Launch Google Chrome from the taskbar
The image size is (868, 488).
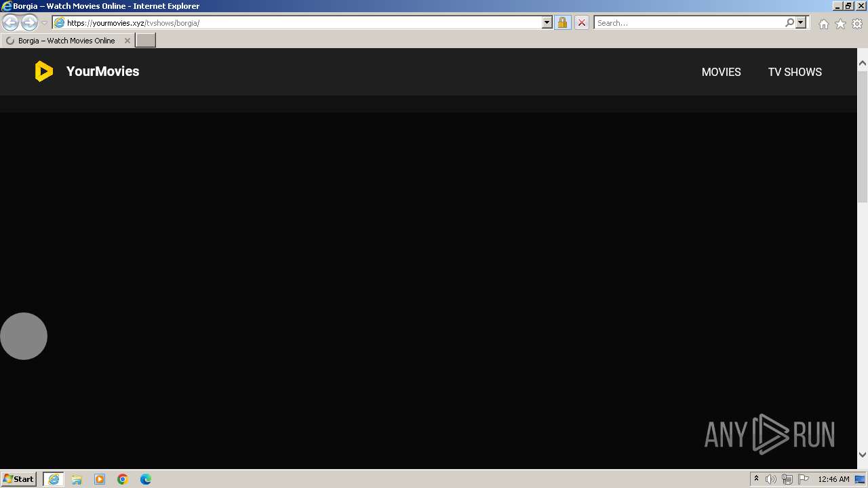tap(123, 479)
